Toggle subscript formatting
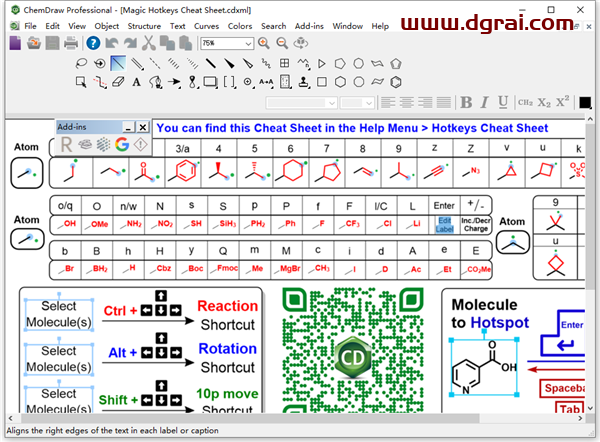 click(x=544, y=102)
